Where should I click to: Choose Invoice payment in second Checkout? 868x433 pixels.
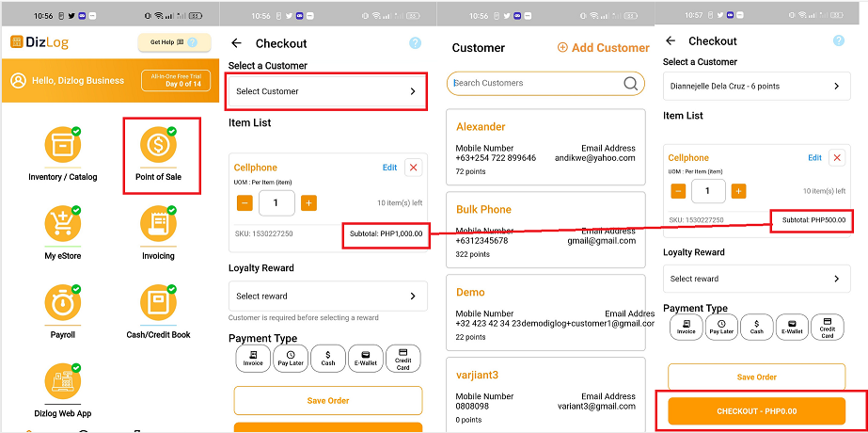click(x=686, y=328)
